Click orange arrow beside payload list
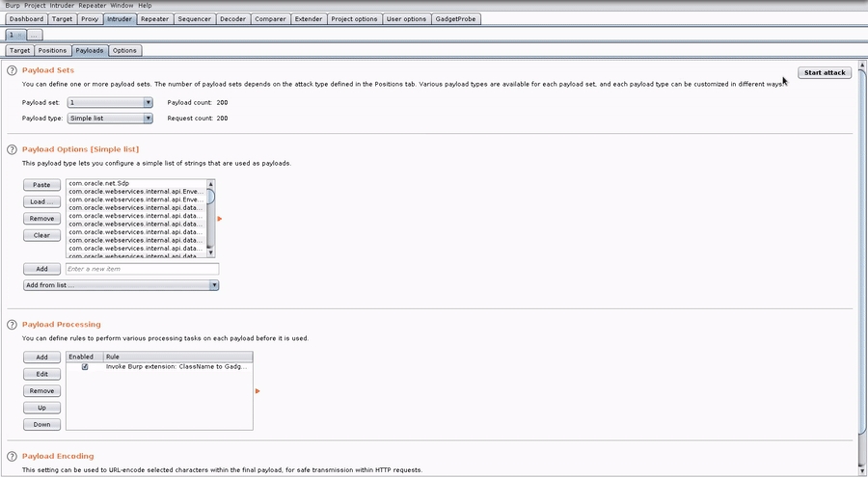This screenshot has height=477, width=868. click(220, 219)
